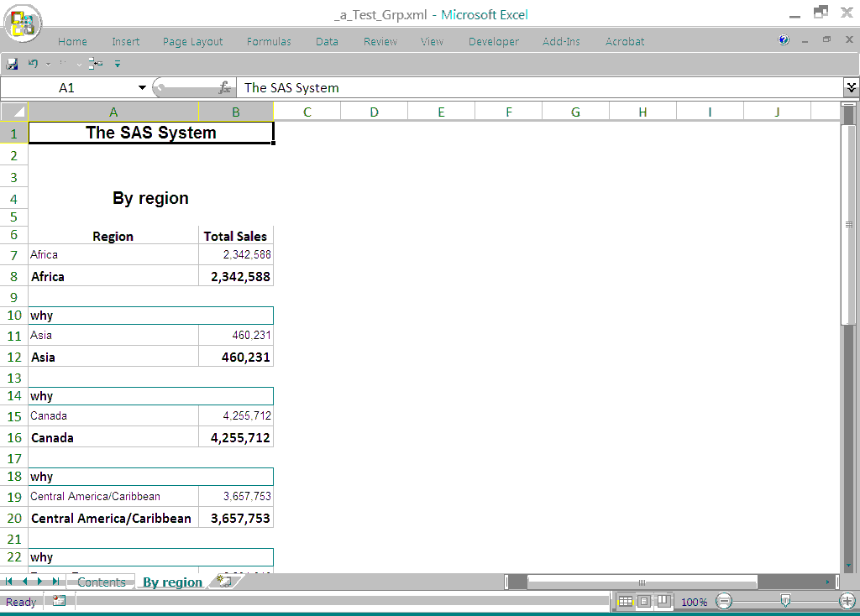860x616 pixels.
Task: Select the By region sheet tab
Action: tap(172, 582)
